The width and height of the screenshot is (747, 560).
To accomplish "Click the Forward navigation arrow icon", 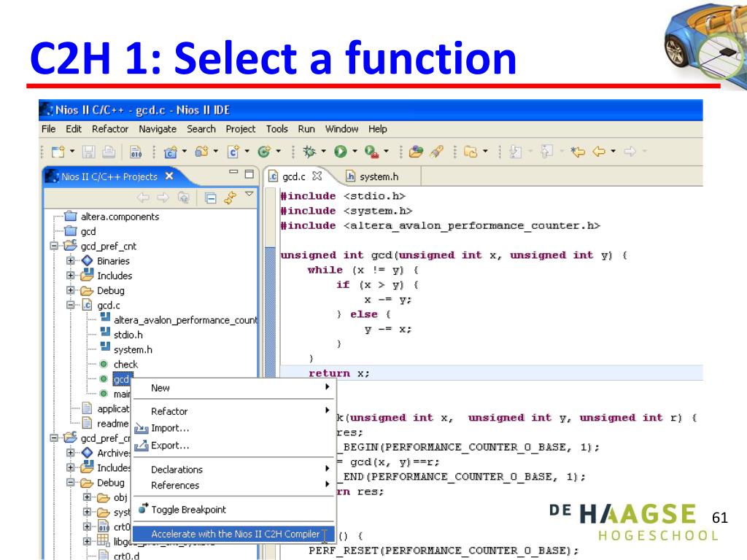I will 630,152.
